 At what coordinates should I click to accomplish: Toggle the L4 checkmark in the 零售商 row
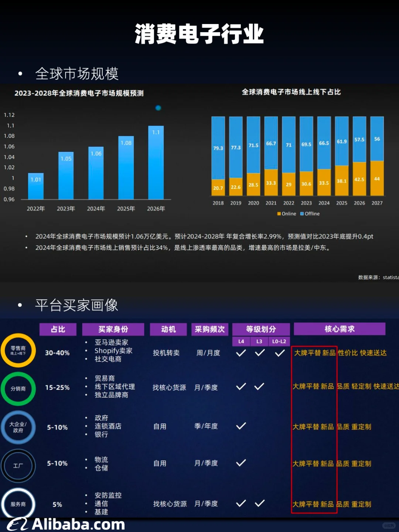tap(241, 353)
